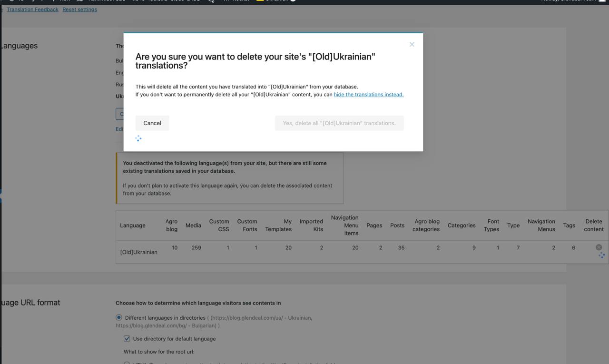
Task: Confirm 'Yes, delete all [Old]Ukrainian translations'
Action: point(339,123)
